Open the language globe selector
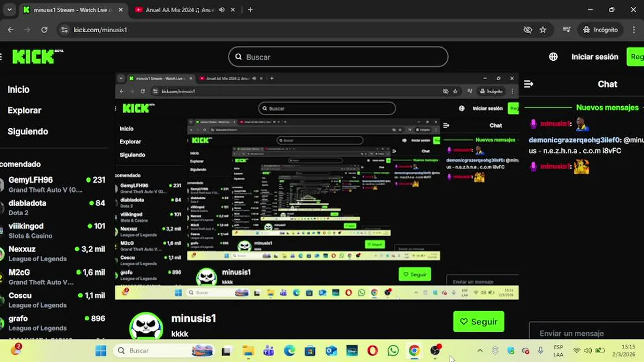644x362 pixels. [x=553, y=57]
